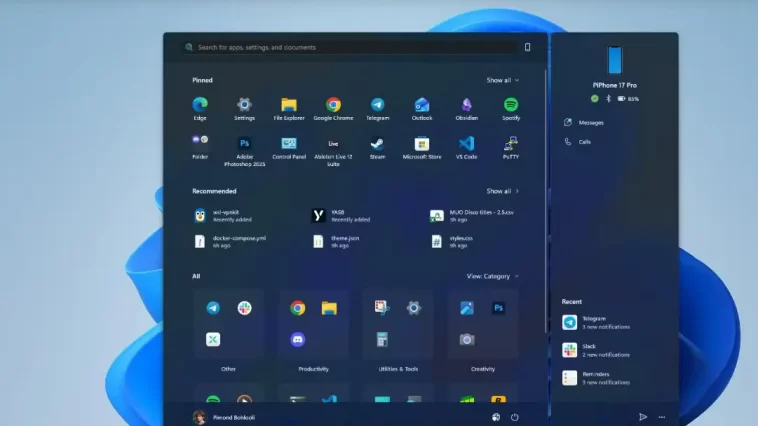The height and width of the screenshot is (426, 758).
Task: Open Chrome icon in the Productivity category
Action: point(298,308)
